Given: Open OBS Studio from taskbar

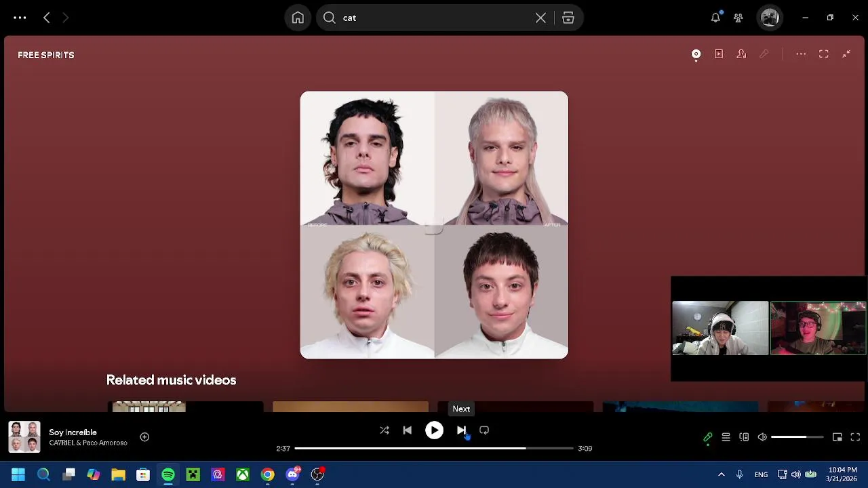Looking at the screenshot, I should point(317,474).
